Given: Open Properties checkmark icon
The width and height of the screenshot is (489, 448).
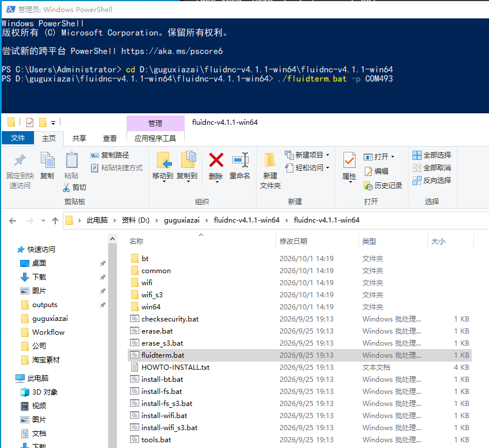Looking at the screenshot, I should [349, 160].
